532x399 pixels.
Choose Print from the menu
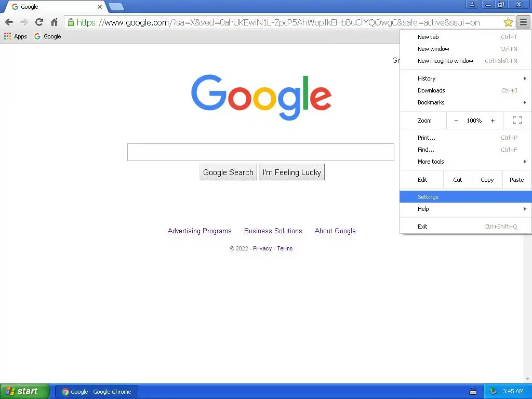465,138
